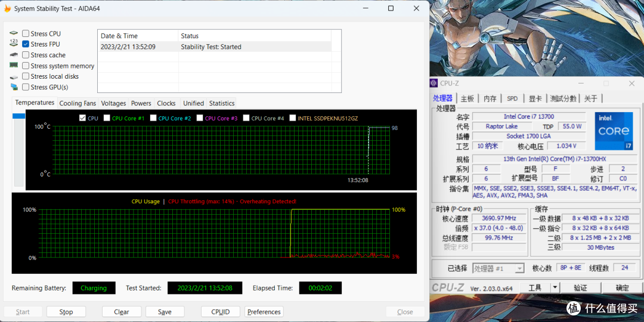644x322 pixels.
Task: Show CPU Core #2 on temperature graph
Action: [x=153, y=118]
